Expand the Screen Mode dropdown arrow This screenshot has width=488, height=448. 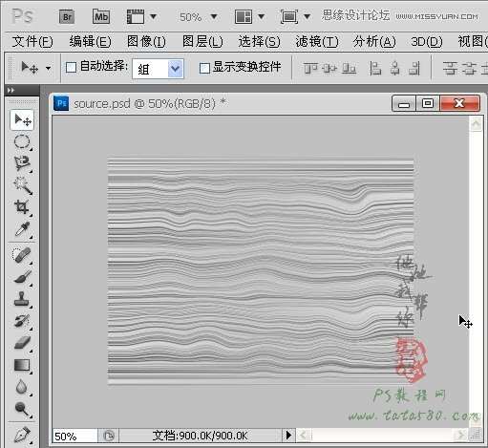pos(307,16)
